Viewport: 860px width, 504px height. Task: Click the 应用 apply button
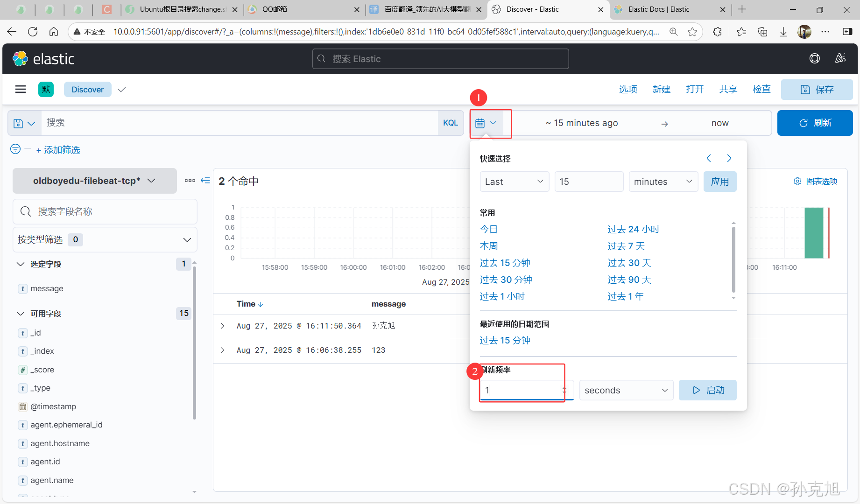[720, 182]
